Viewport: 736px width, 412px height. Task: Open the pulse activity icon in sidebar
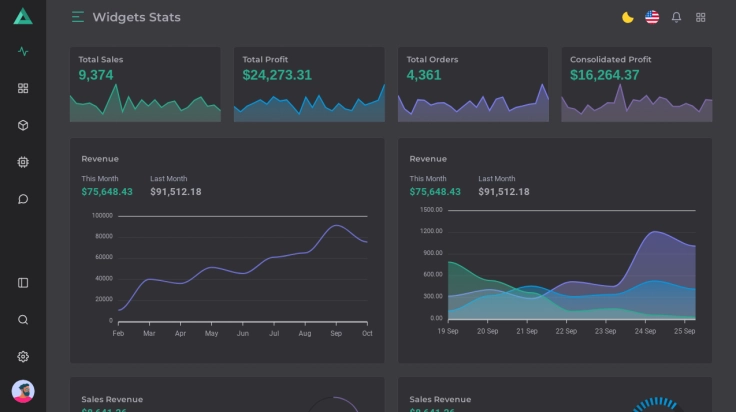(x=23, y=52)
